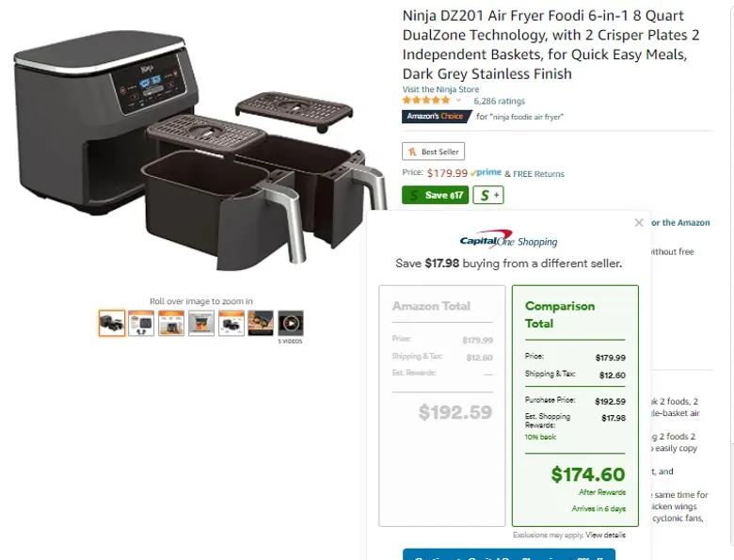Click the Amazon's Choice badge
This screenshot has height=560, width=734.
437,116
